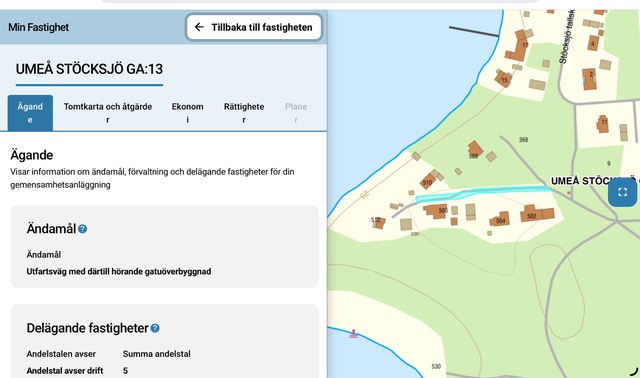
Task: Open the Tomtkarta och åtgärder tab
Action: click(108, 113)
